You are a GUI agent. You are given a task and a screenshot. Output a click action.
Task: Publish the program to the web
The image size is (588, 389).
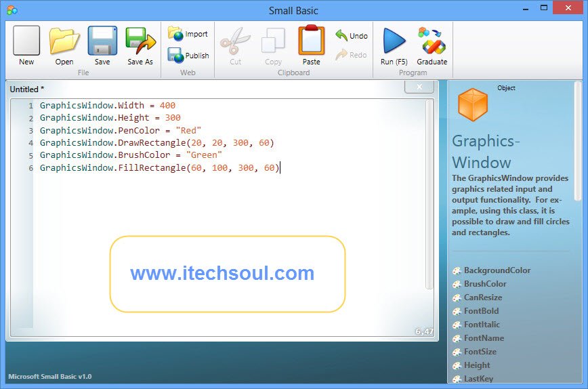188,55
